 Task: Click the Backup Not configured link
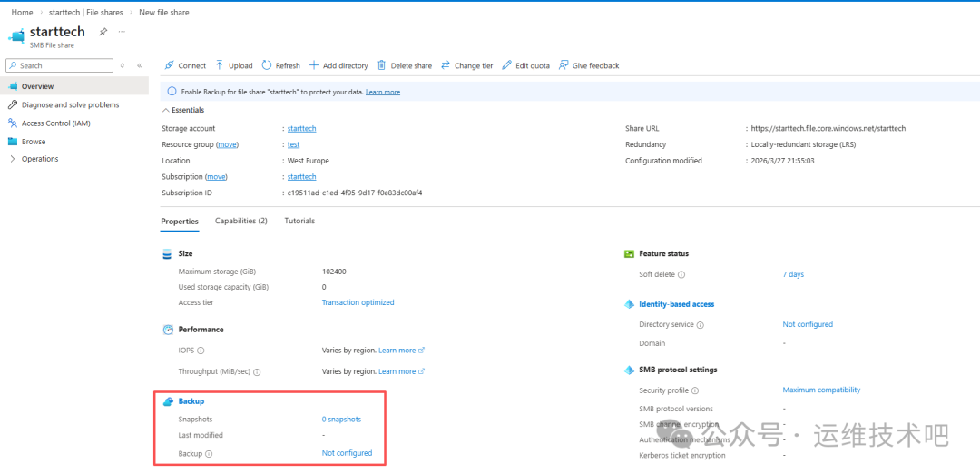[347, 453]
